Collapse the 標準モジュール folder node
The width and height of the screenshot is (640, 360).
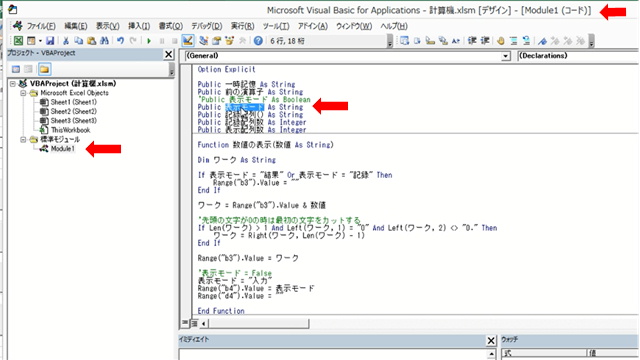coord(23,140)
